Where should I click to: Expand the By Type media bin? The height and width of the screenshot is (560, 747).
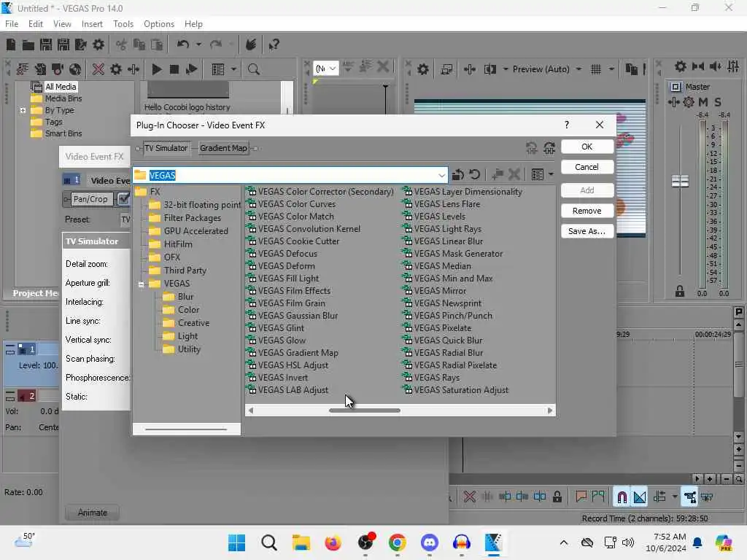pyautogui.click(x=23, y=111)
